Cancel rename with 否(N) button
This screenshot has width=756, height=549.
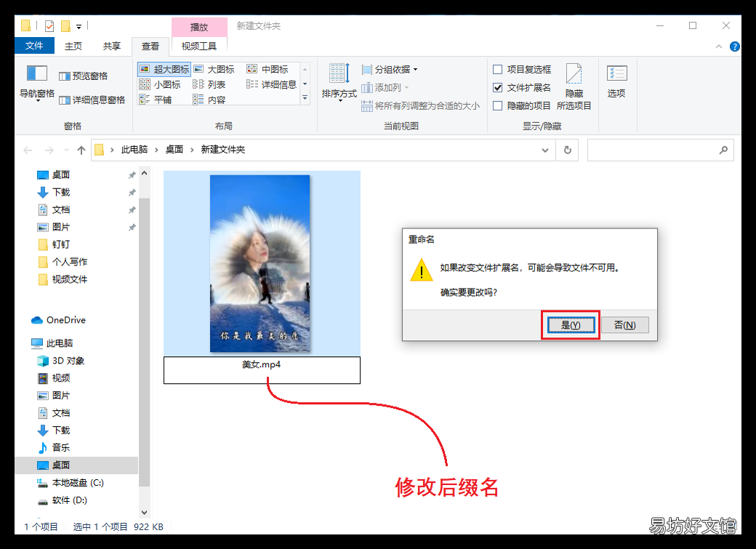[625, 325]
